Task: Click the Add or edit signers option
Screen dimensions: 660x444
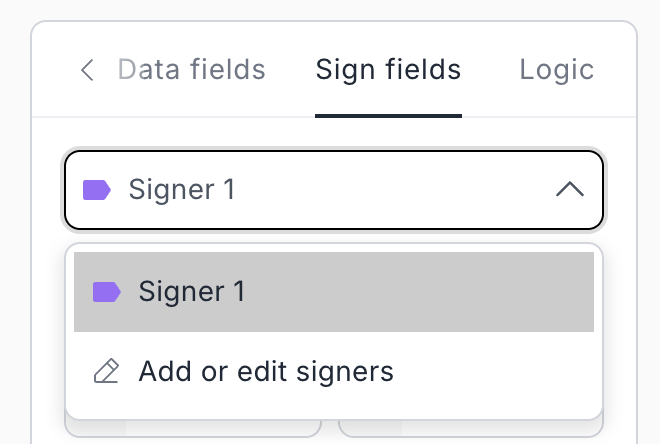Action: [x=334, y=372]
